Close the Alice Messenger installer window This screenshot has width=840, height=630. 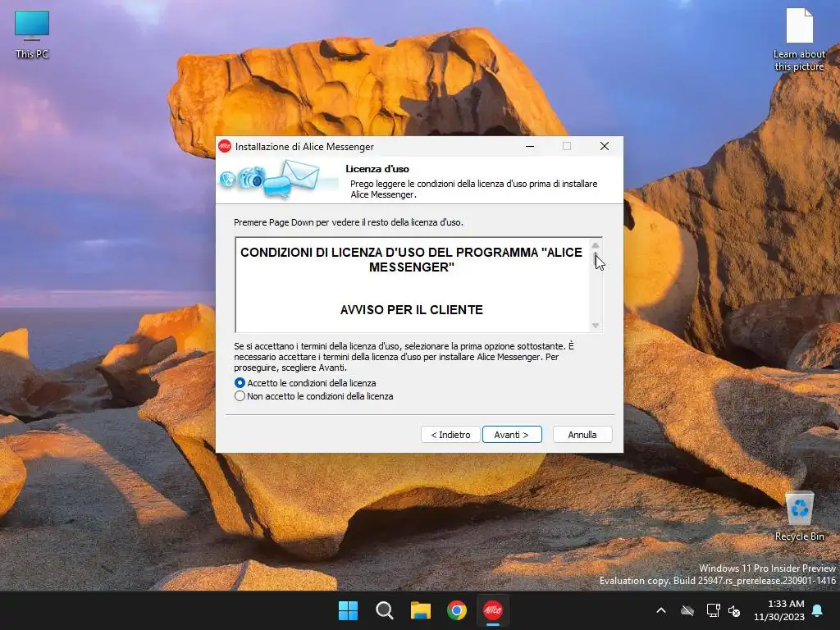[605, 146]
